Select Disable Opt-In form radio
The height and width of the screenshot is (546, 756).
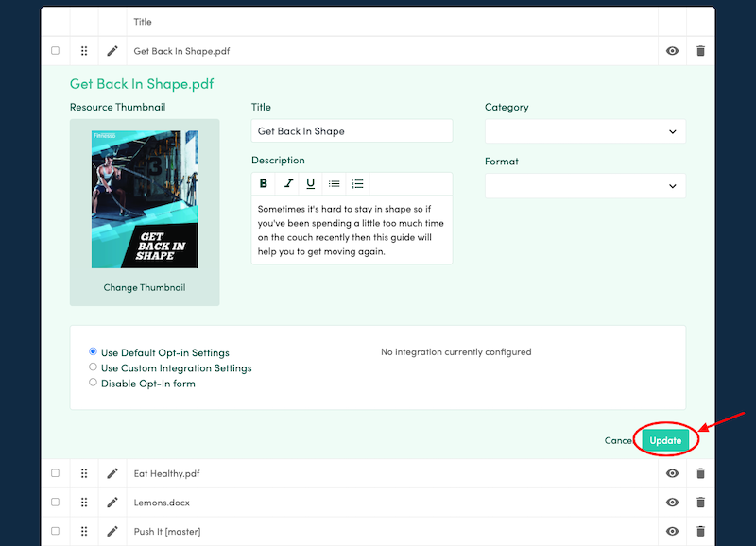tap(93, 383)
